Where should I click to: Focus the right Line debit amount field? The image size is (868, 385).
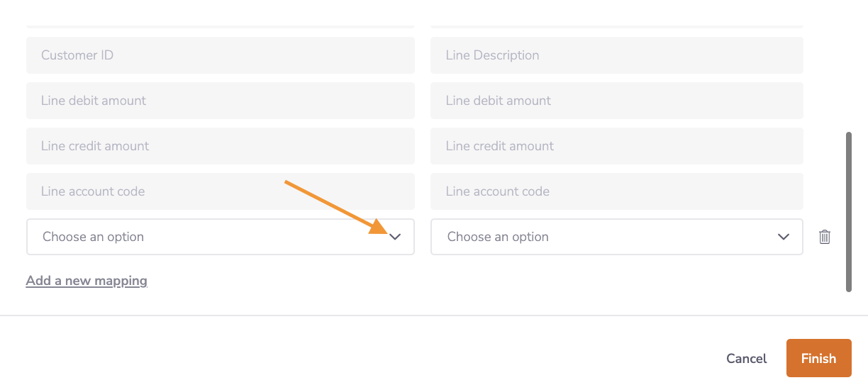point(617,101)
